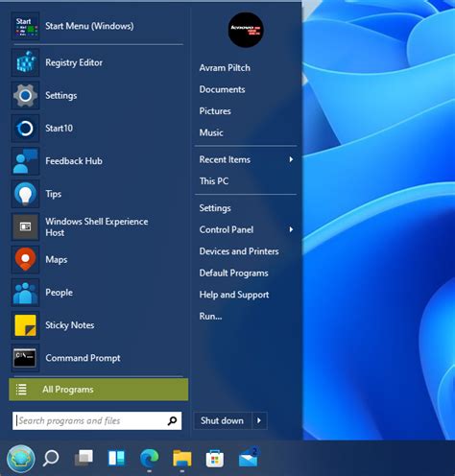455x476 pixels.
Task: Click the Shut down button
Action: pyautogui.click(x=223, y=420)
